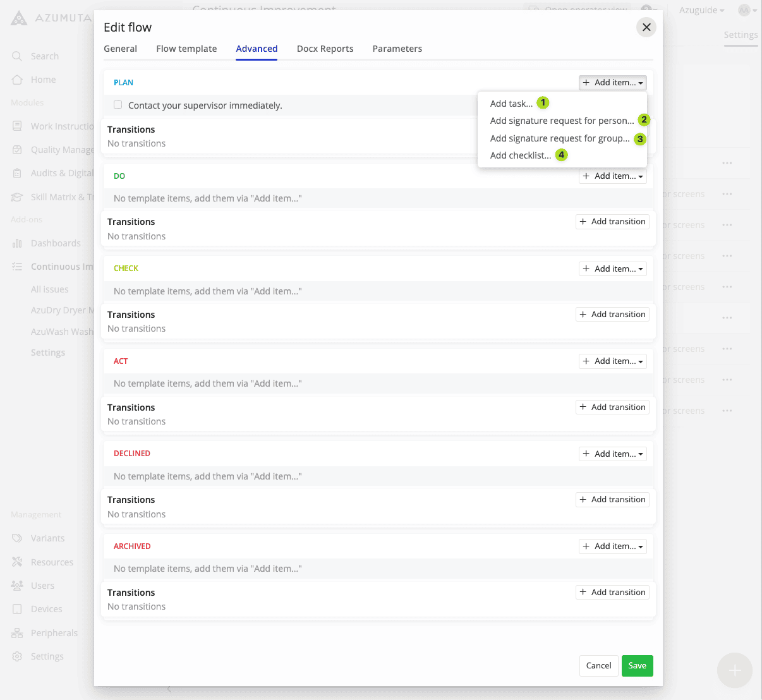Cancel editing the flow
The width and height of the screenshot is (762, 700).
coord(598,665)
